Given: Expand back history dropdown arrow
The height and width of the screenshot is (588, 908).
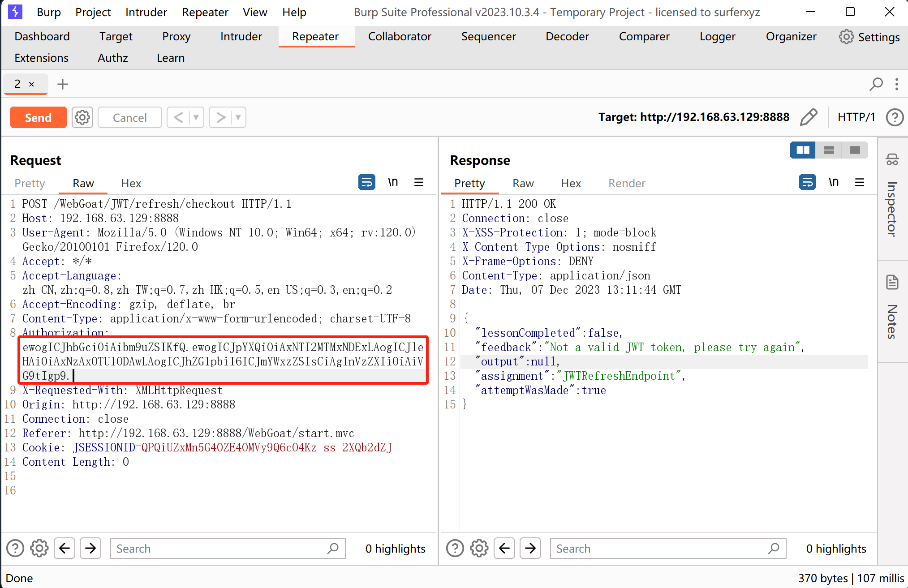Looking at the screenshot, I should coord(196,117).
